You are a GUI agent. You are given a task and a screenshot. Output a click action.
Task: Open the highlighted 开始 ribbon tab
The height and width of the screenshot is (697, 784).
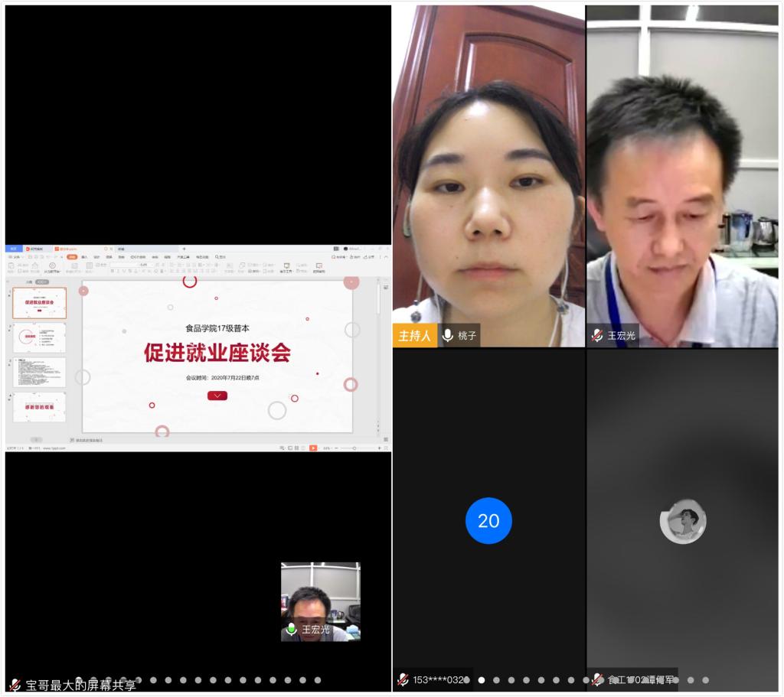click(x=72, y=257)
